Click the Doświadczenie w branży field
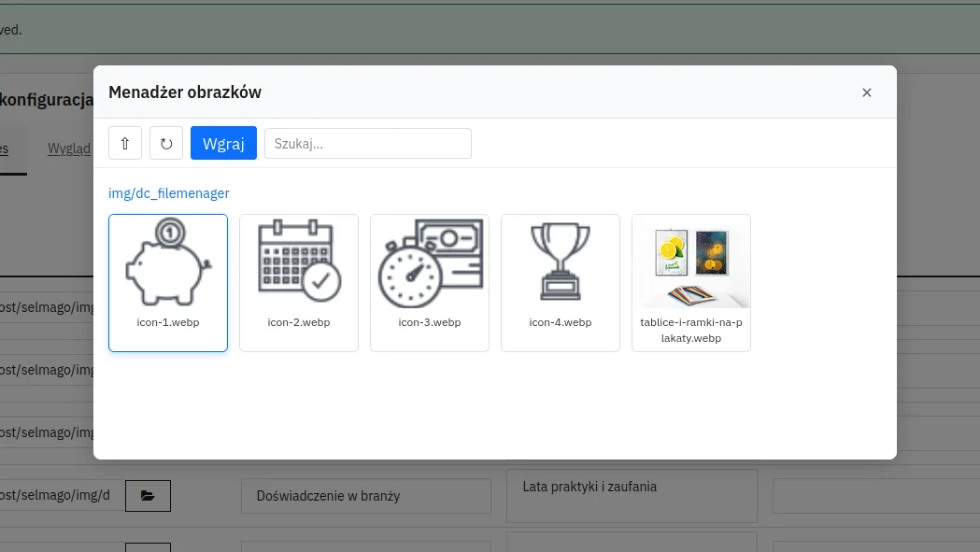980x552 pixels. [365, 496]
